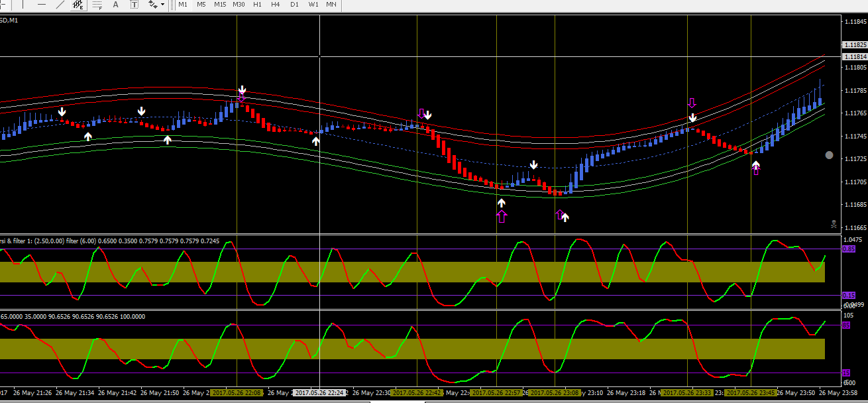Switch chart to M15 timeframe
Screen dimensions: 868x403
pos(220,5)
